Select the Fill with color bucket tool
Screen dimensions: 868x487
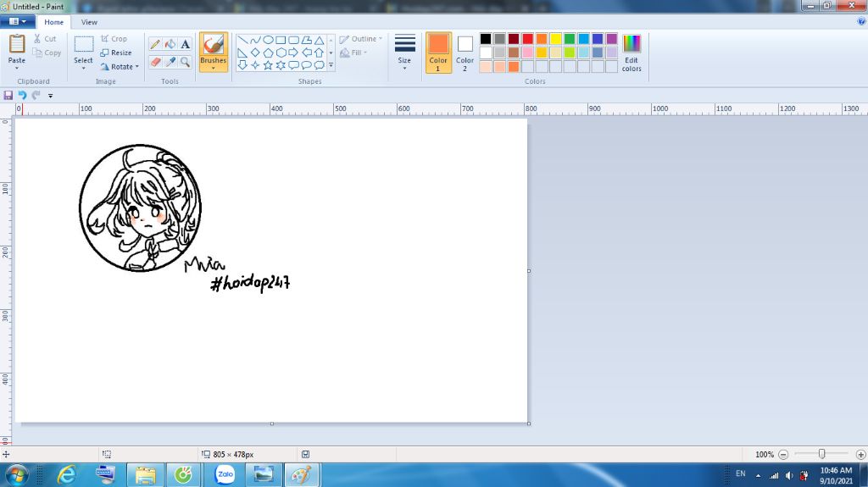pyautogui.click(x=170, y=44)
